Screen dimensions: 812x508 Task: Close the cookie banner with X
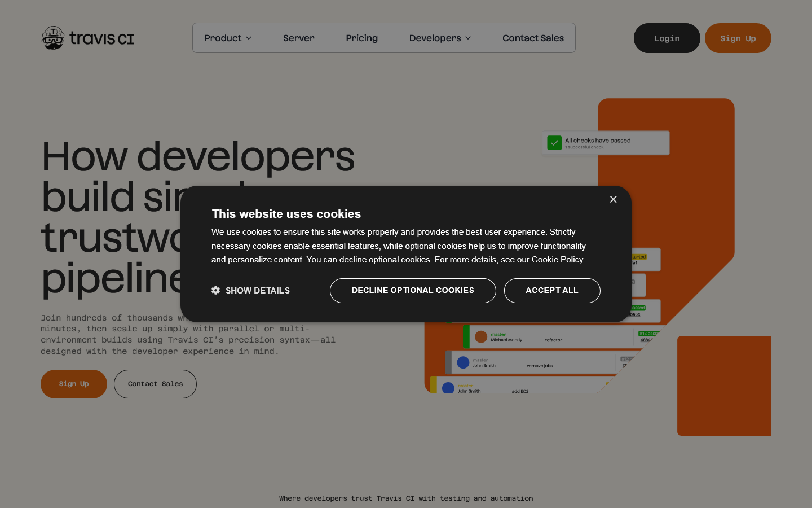coord(614,199)
